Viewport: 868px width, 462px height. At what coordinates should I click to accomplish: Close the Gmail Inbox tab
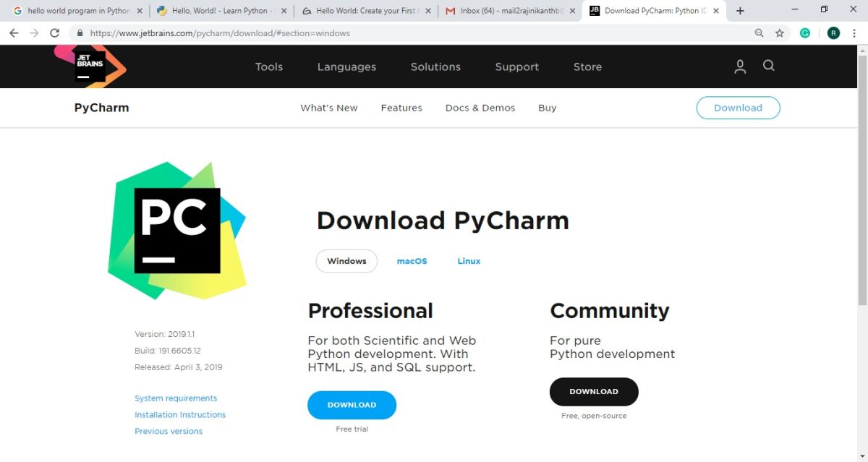(x=572, y=11)
